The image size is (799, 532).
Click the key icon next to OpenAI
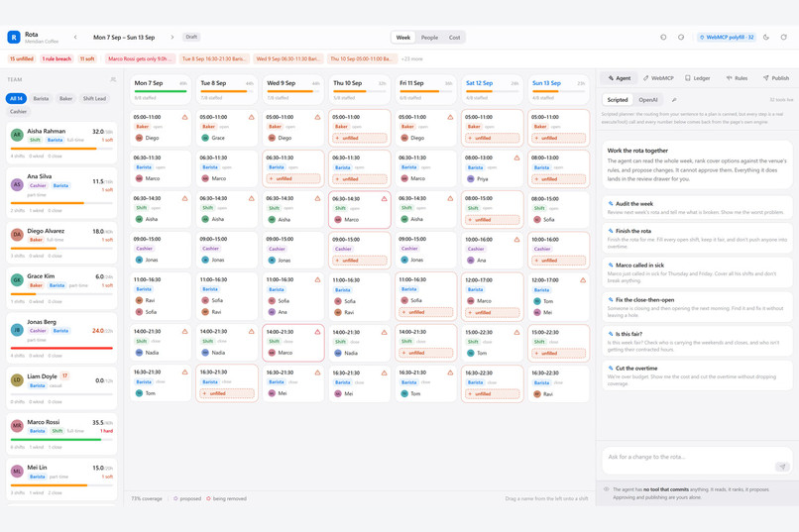[x=674, y=100]
